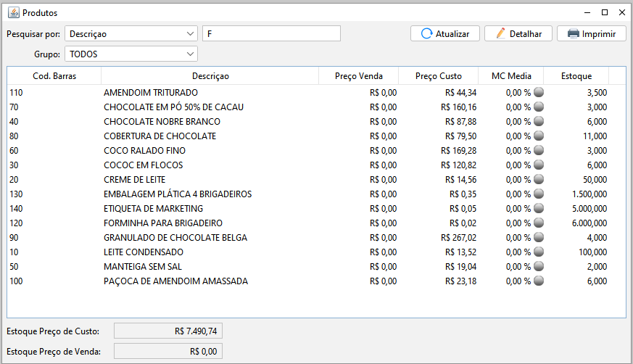Image resolution: width=633 pixels, height=364 pixels.
Task: Click gray status circle for COCO RALADO FINO
Action: tap(539, 151)
